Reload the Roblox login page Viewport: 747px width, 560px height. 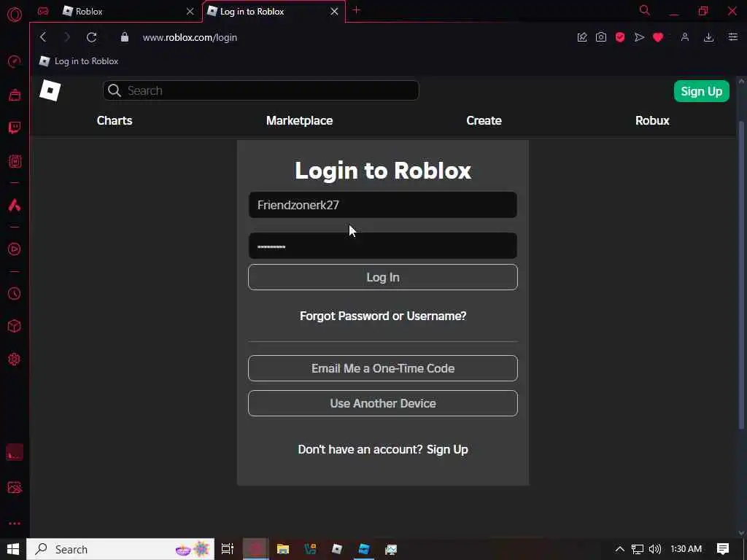91,37
